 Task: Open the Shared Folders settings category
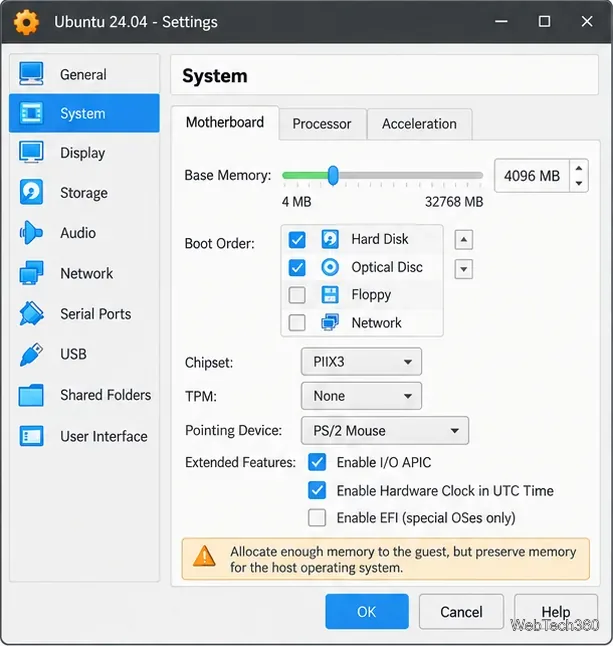84,395
